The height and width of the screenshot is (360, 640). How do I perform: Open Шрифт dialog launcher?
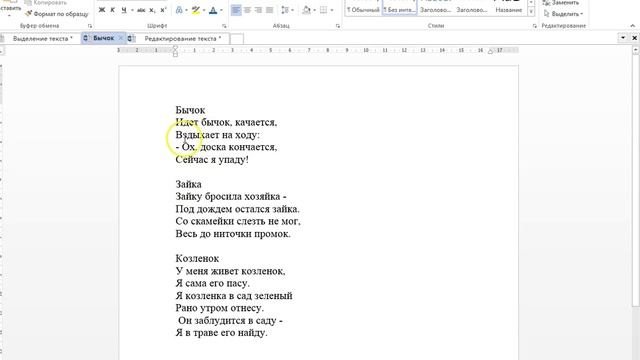224,26
